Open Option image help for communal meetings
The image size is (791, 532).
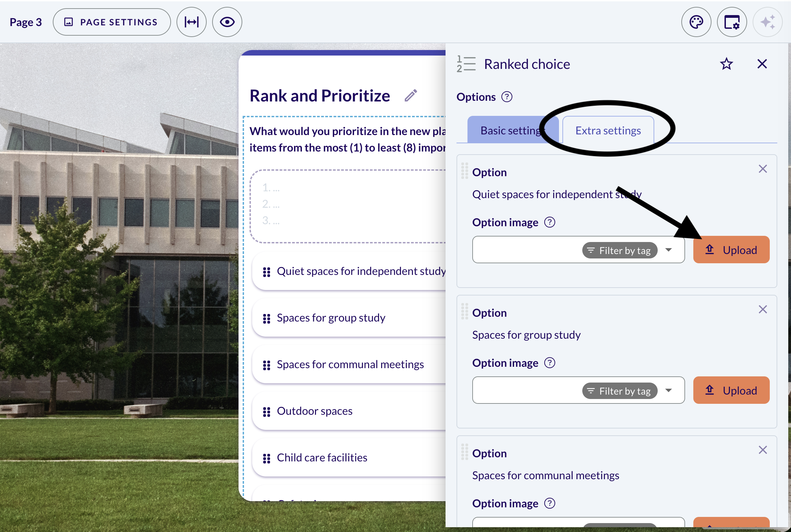click(x=550, y=504)
